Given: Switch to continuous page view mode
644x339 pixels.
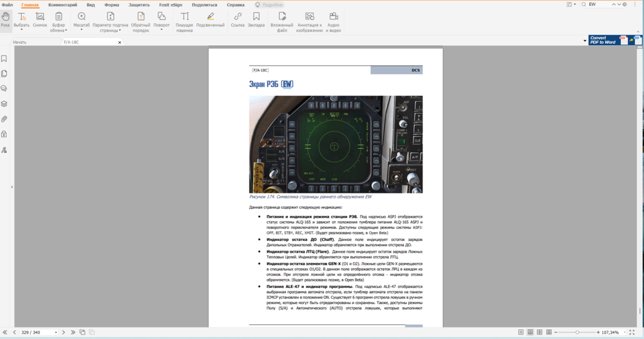Looking at the screenshot, I should (x=530, y=332).
